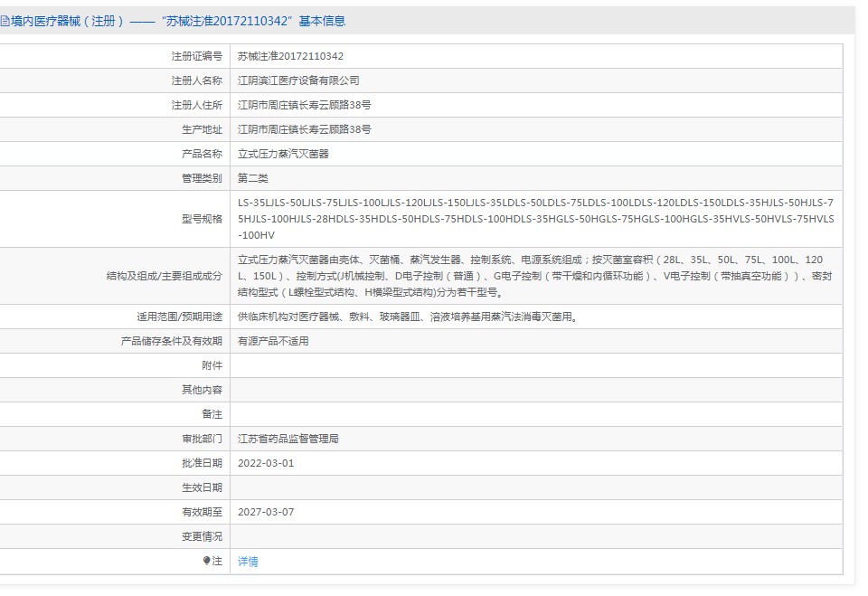Click approval date 2022-03-01

click(266, 463)
